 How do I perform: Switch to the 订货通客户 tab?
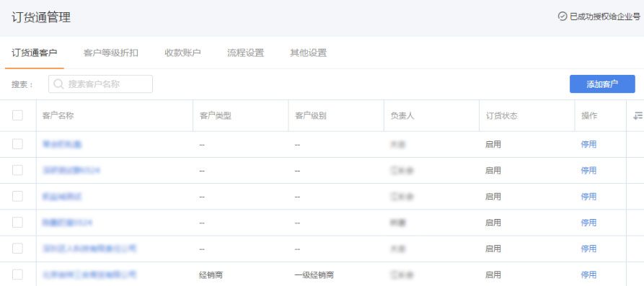point(34,53)
